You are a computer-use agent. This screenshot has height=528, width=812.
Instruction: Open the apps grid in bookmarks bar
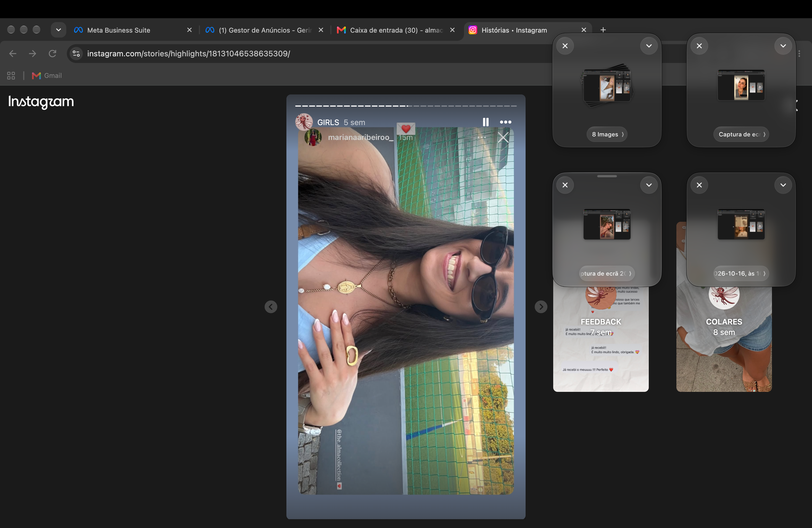click(11, 76)
